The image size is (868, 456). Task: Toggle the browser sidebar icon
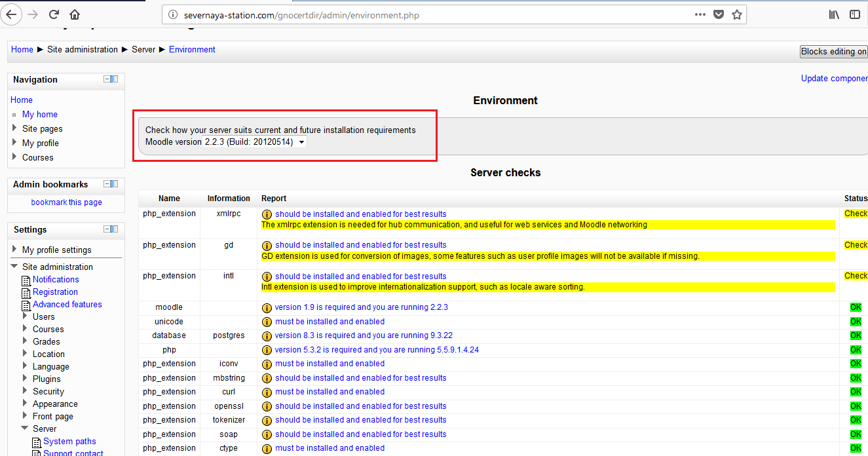point(855,14)
